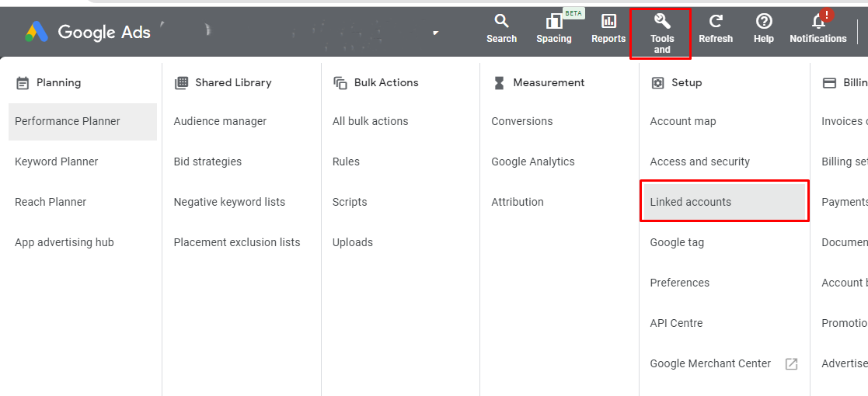
Task: Open Rules under Bulk Actions
Action: pyautogui.click(x=346, y=162)
